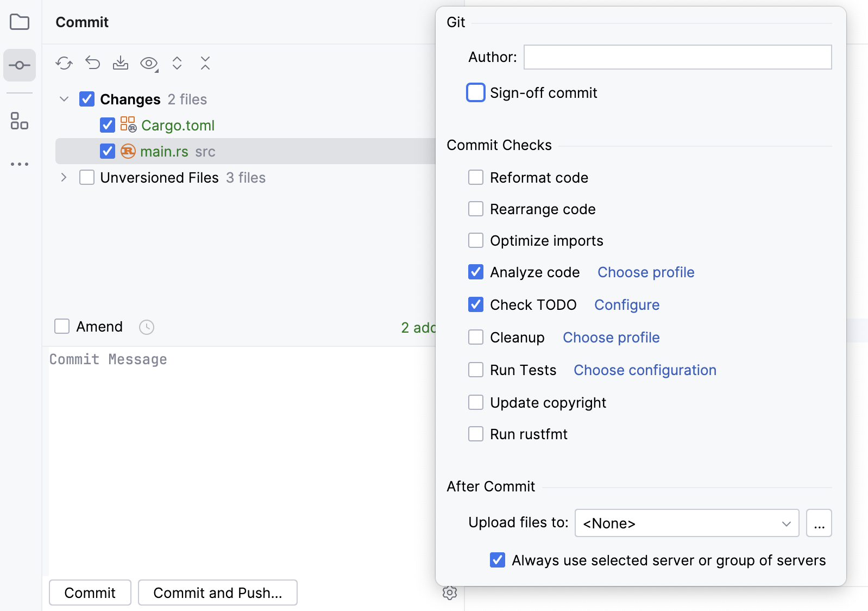Enable Run rustfmt check
Viewport: 868px width, 611px height.
476,434
